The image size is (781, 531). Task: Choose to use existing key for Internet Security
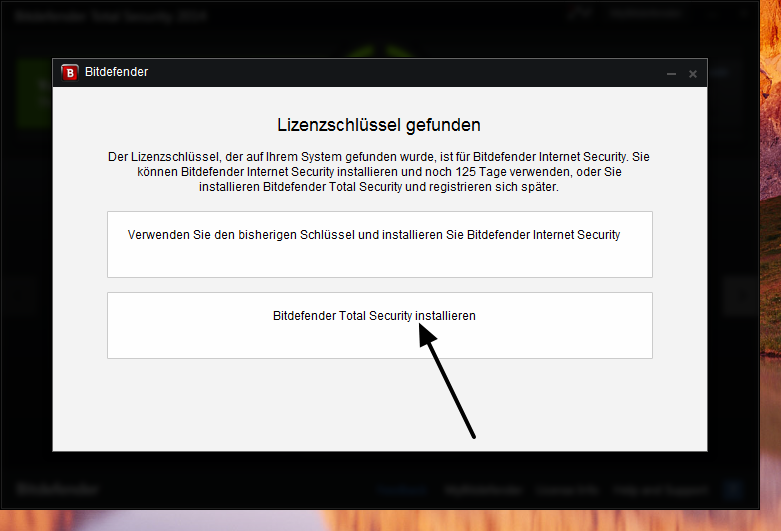pos(380,244)
